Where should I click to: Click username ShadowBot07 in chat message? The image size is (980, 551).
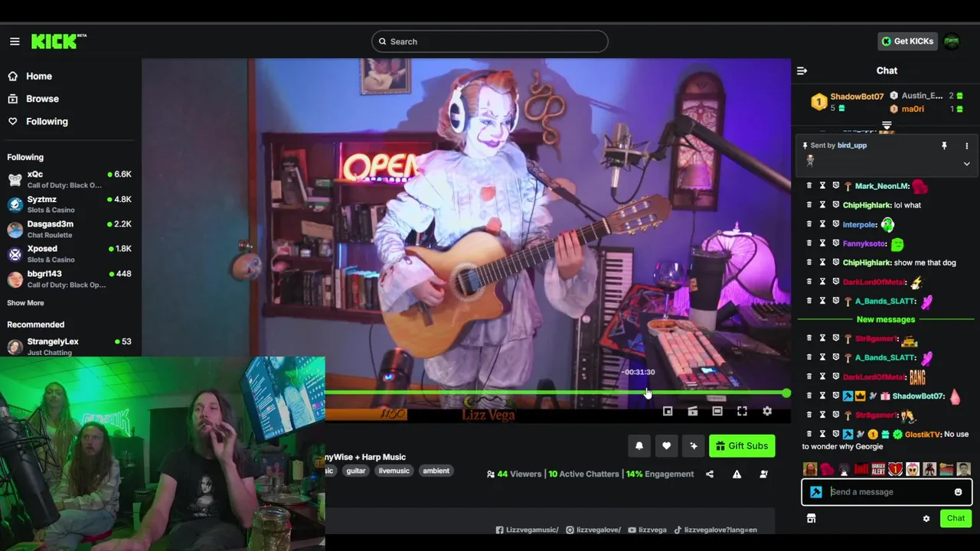pos(918,396)
